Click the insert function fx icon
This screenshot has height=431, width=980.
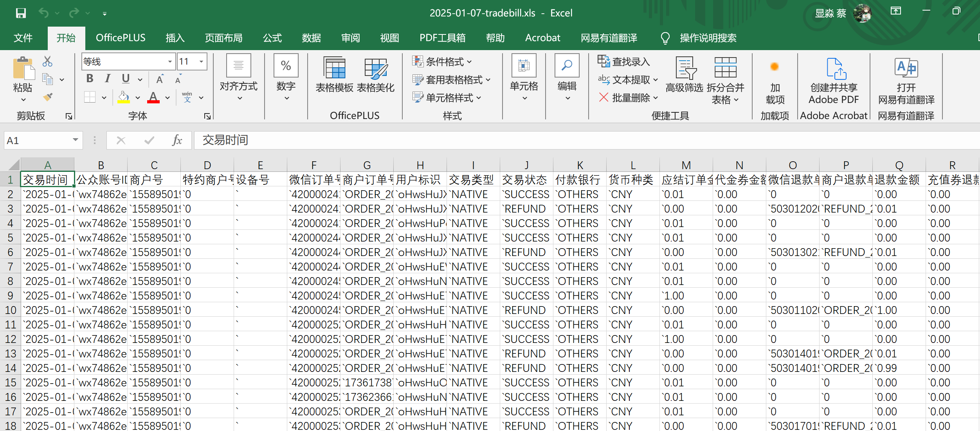[x=177, y=140]
